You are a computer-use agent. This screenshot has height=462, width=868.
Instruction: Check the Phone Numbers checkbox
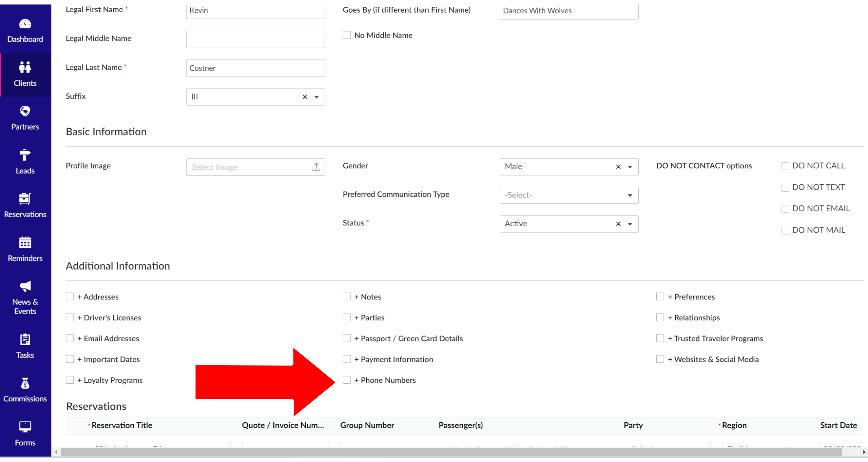pyautogui.click(x=346, y=380)
